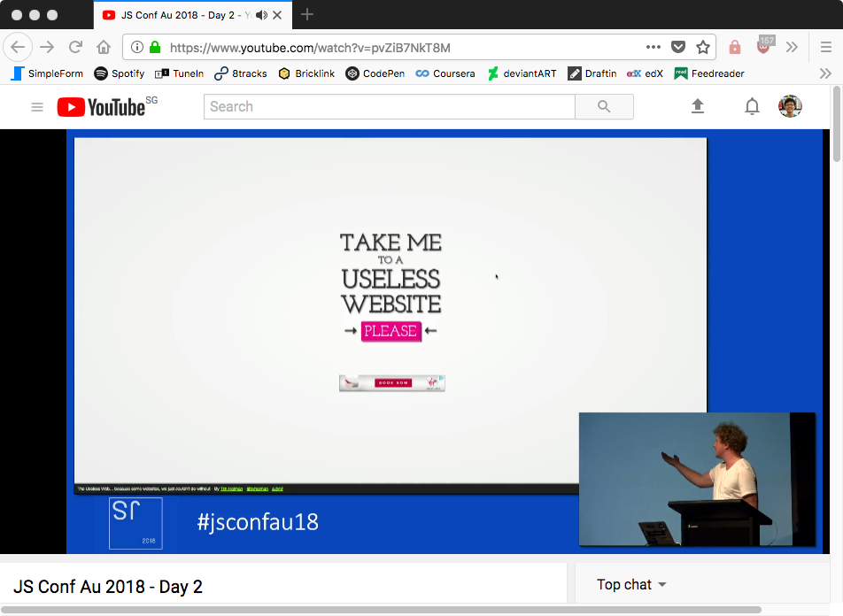Open the SimpleForm bookmark
This screenshot has height=616, width=843.
click(x=47, y=73)
